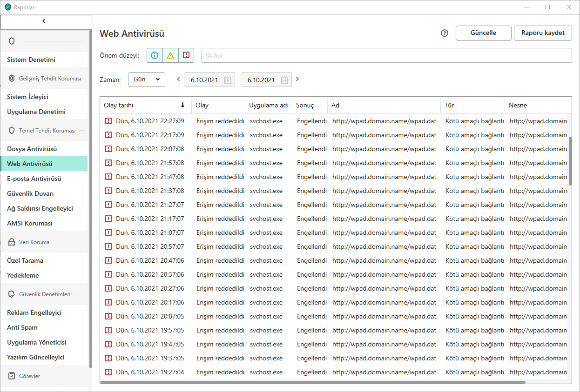Open calendar picker for the start date

coord(227,80)
